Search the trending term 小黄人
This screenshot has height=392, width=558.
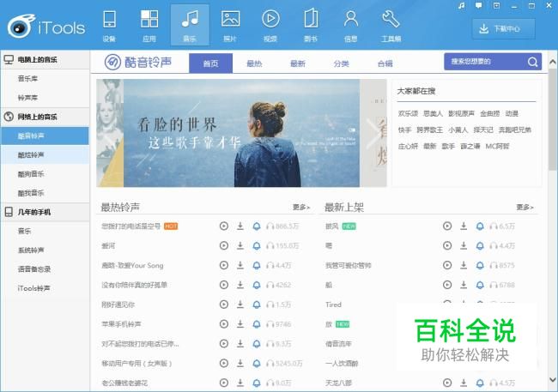[x=458, y=130]
